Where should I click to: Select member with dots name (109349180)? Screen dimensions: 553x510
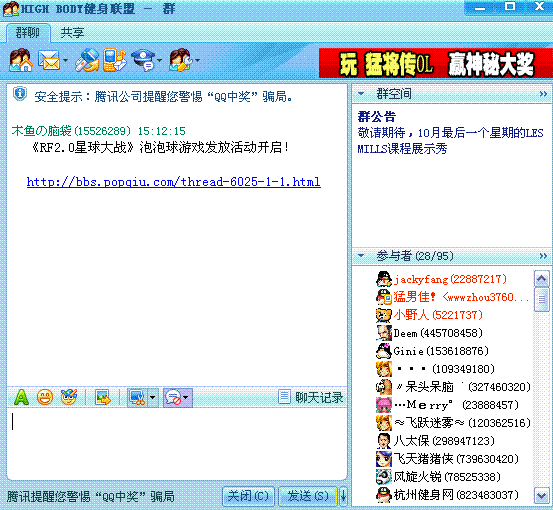(x=446, y=369)
